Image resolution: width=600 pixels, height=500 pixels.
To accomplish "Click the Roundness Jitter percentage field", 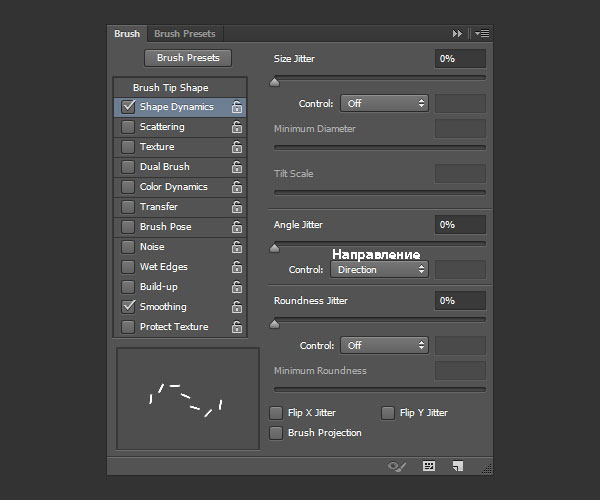I will click(460, 301).
